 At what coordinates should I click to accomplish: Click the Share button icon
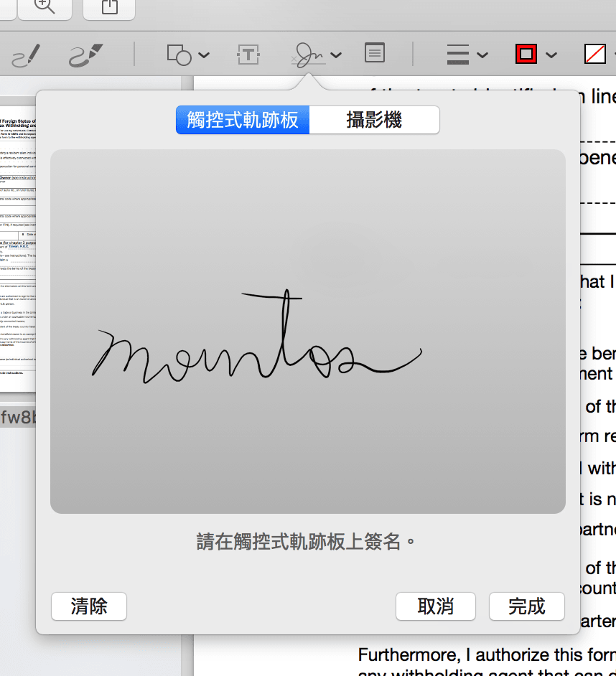(110, 6)
